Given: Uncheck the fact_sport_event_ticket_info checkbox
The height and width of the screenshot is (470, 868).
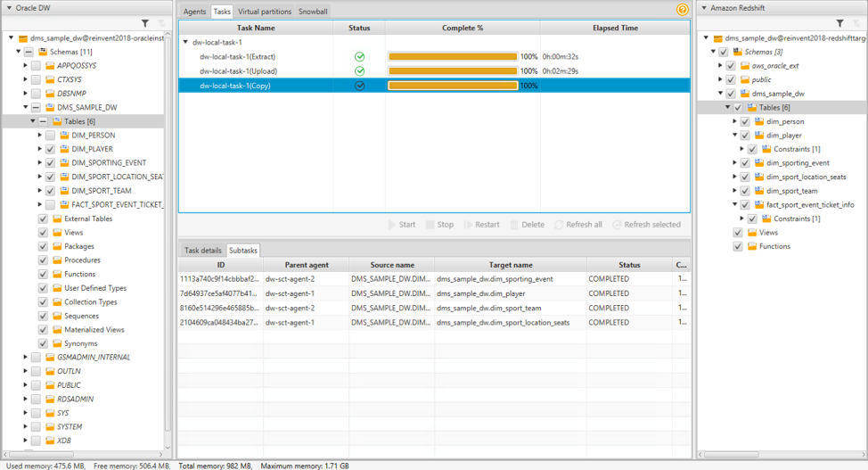Looking at the screenshot, I should click(x=745, y=204).
